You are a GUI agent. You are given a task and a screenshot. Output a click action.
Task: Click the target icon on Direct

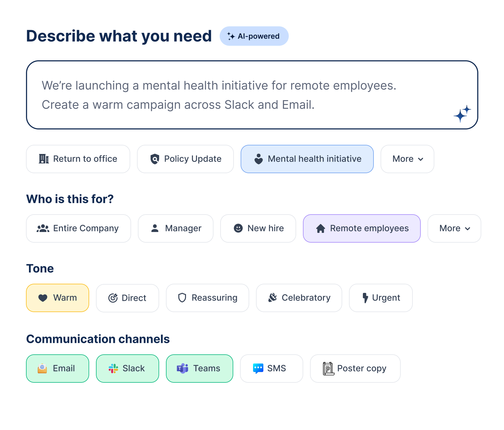(x=113, y=298)
